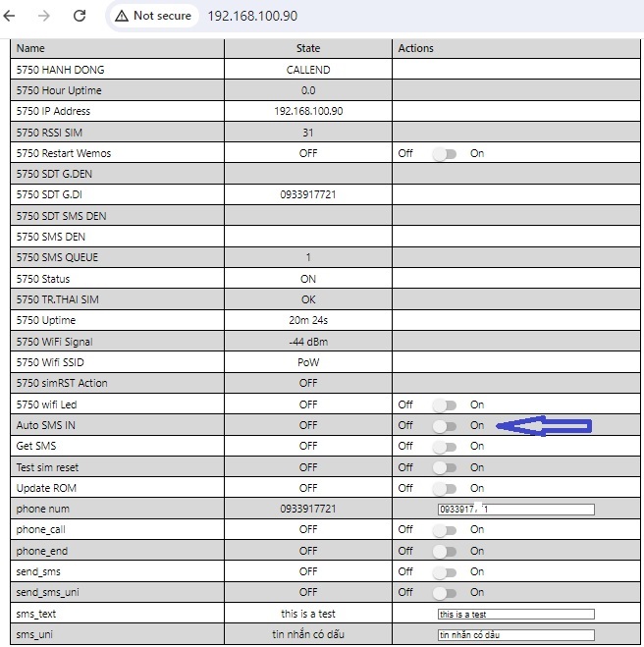Click the address bar URL 192.168.100.90
The height and width of the screenshot is (647, 644).
tap(252, 16)
